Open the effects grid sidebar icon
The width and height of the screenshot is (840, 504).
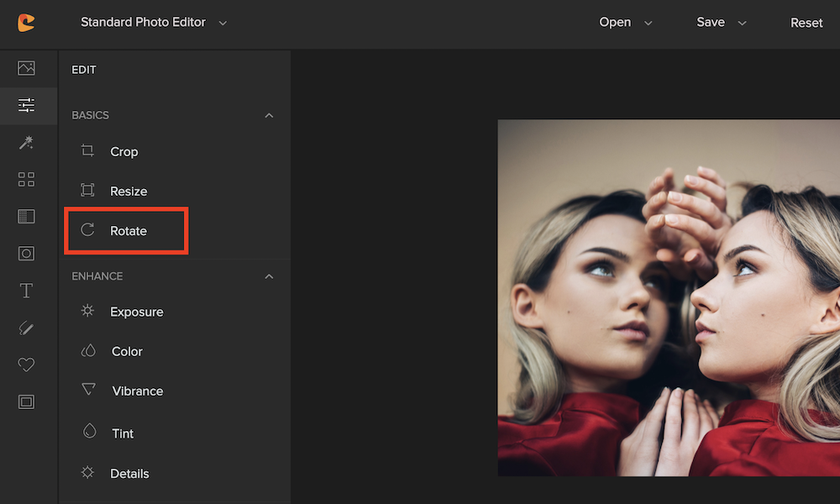coord(26,179)
